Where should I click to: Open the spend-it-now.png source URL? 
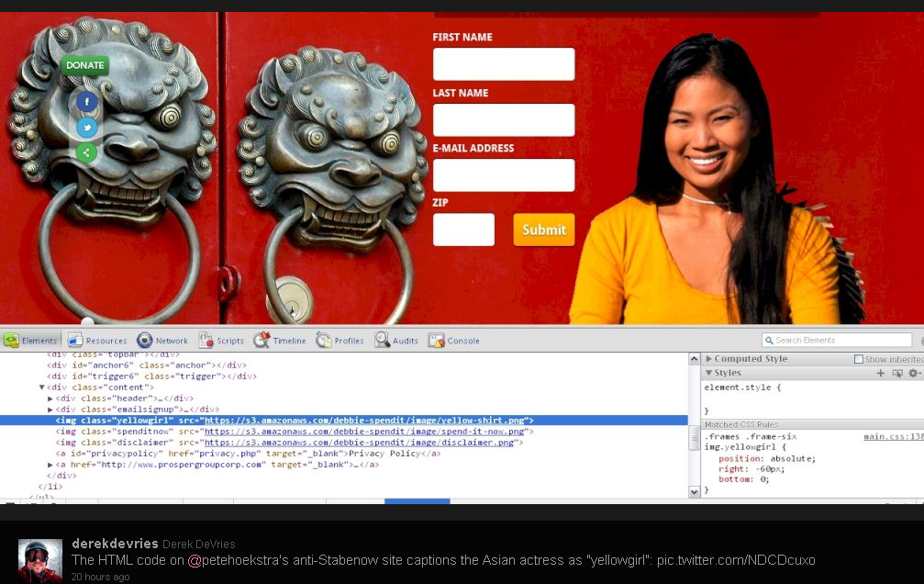(364, 432)
